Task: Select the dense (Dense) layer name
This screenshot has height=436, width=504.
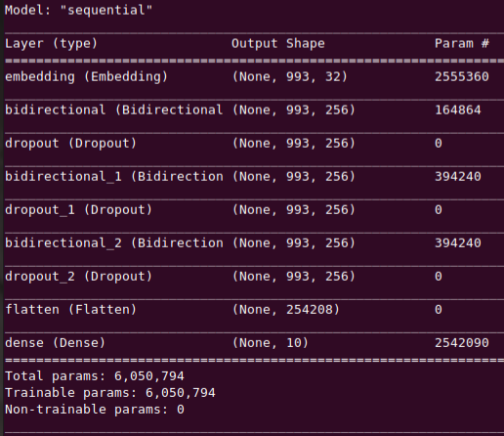Action: (55, 343)
